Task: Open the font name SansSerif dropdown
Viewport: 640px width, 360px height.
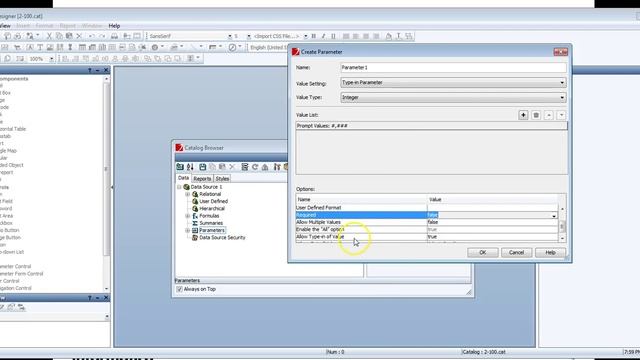Action: click(x=230, y=36)
